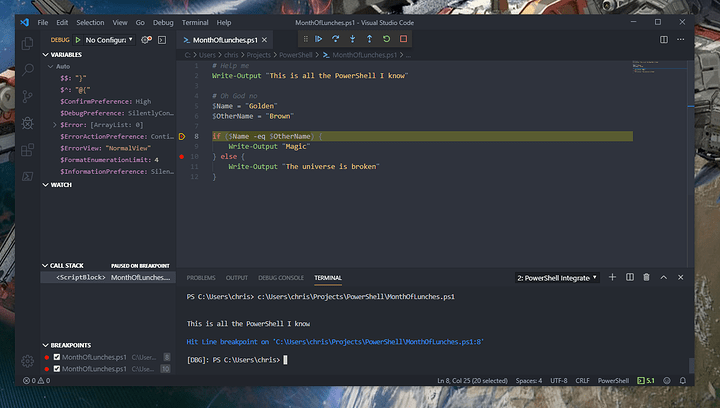Open the Search view in activity bar
The height and width of the screenshot is (408, 720).
pyautogui.click(x=28, y=70)
